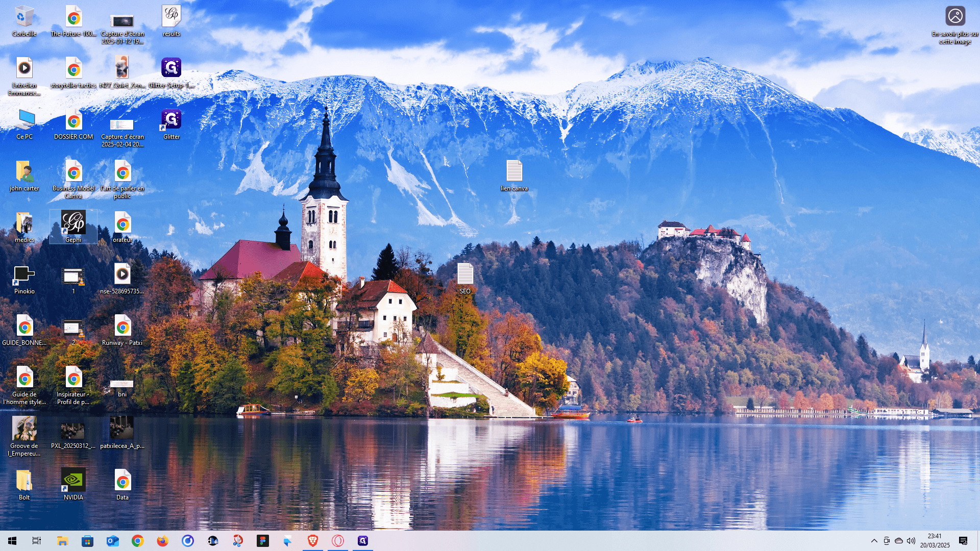This screenshot has width=980, height=551.
Task: Select The-Future-100 Chrome file icon
Action: (x=73, y=17)
